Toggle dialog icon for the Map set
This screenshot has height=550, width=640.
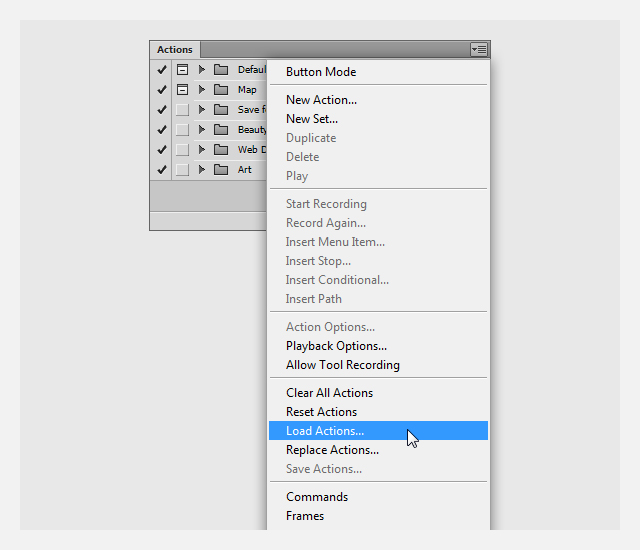click(182, 89)
